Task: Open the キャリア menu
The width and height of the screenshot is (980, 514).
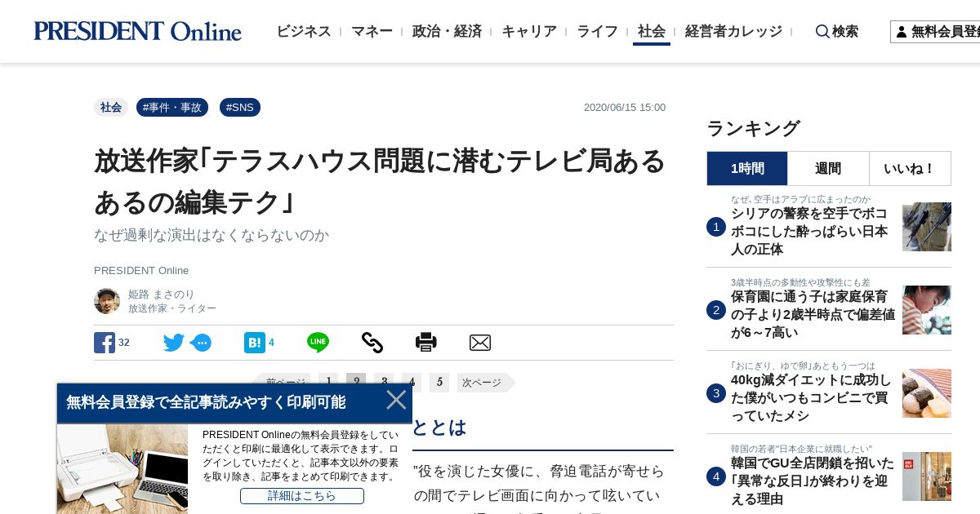Action: 529,31
